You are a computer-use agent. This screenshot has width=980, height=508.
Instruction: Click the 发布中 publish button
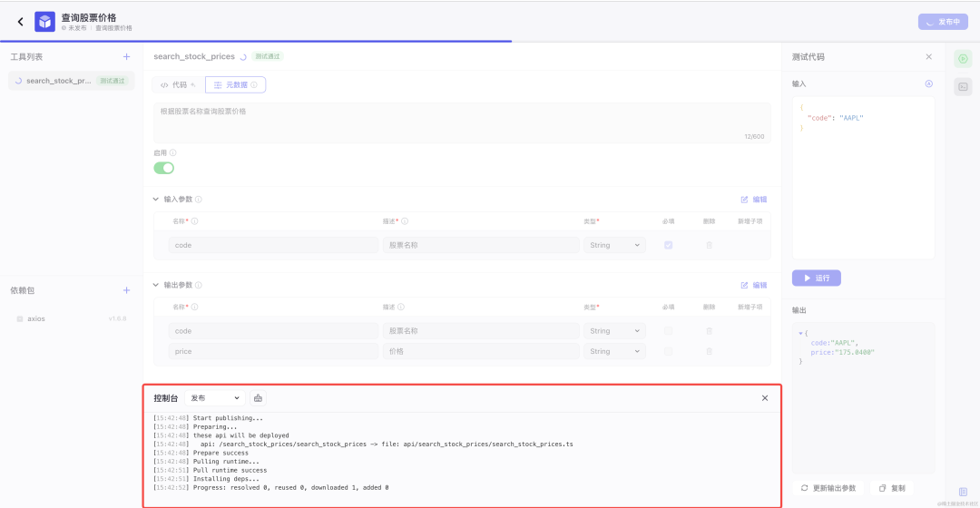943,22
